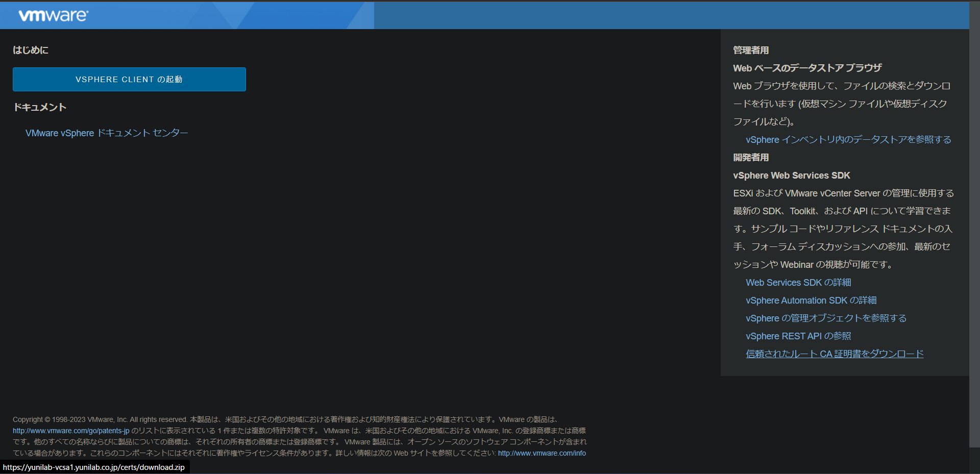This screenshot has width=980, height=474.
Task: Click Web ベースのデータストア ブラウザ heading
Action: pyautogui.click(x=807, y=68)
